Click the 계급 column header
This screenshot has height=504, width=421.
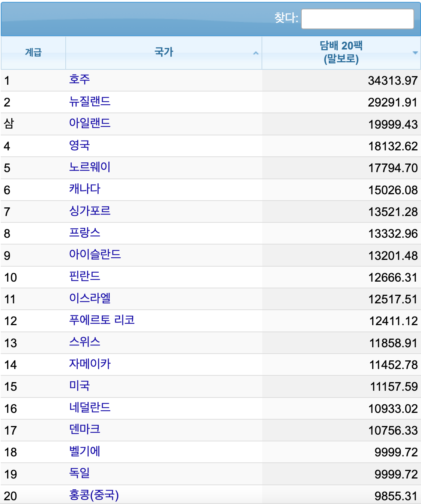[33, 52]
